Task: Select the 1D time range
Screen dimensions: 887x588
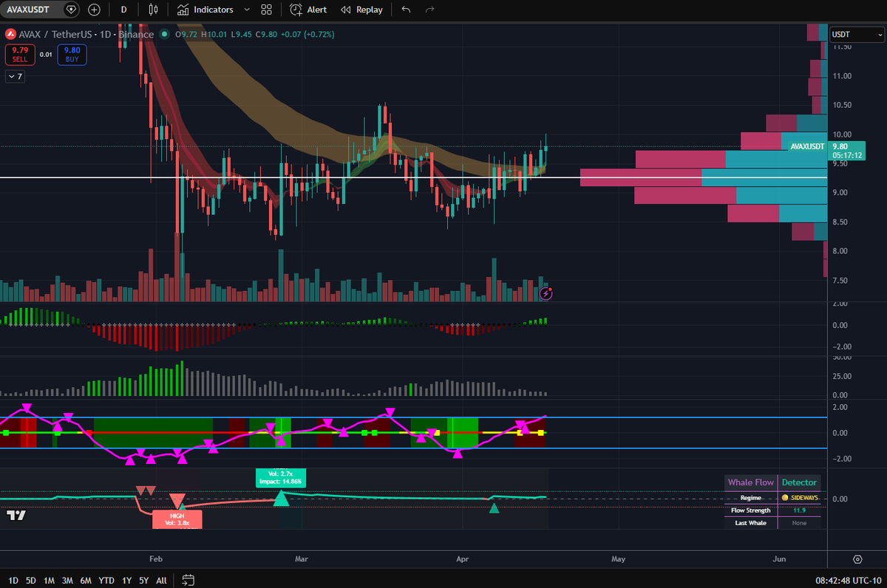Action: pyautogui.click(x=13, y=580)
